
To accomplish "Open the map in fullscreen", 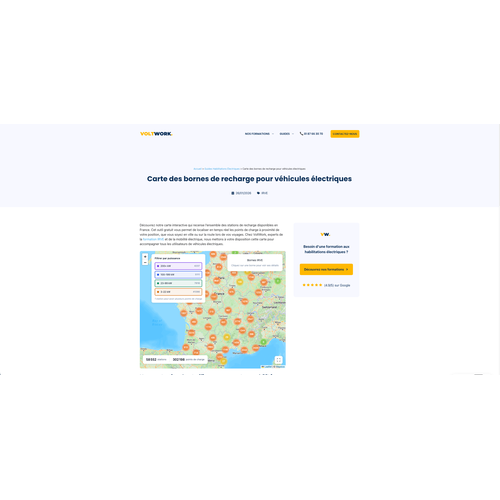I will [x=278, y=360].
